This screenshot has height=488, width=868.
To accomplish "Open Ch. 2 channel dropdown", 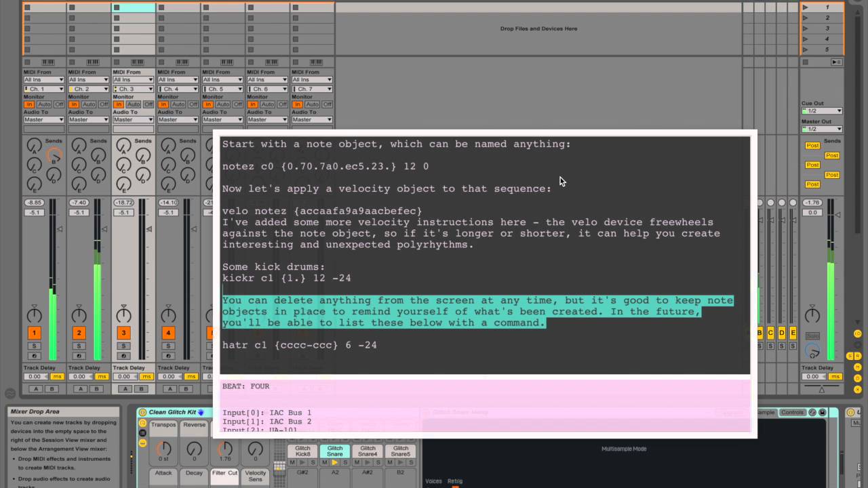I will coord(89,89).
